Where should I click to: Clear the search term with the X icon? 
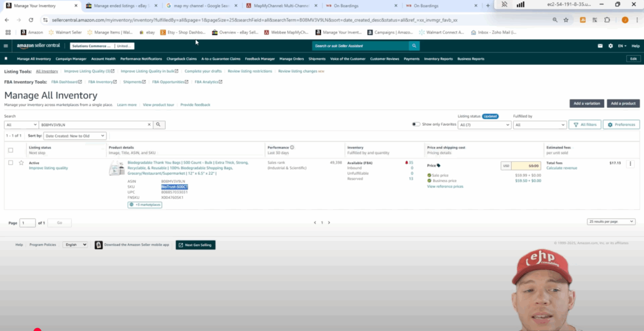pyautogui.click(x=149, y=125)
